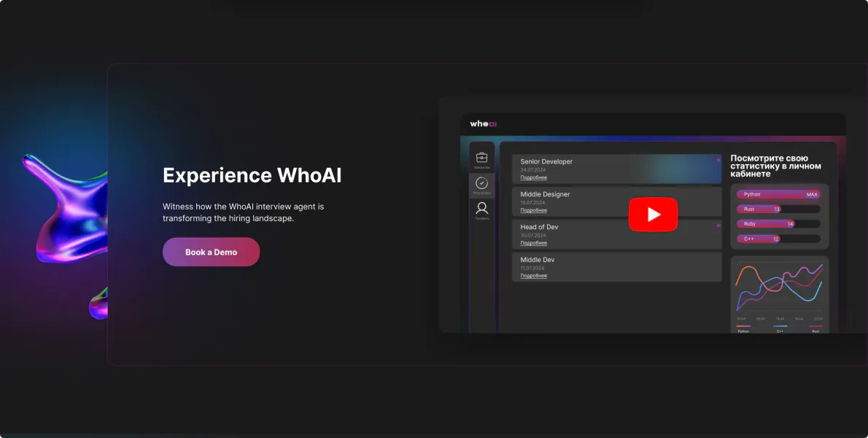Click the Russian statistics heading in video
The width and height of the screenshot is (868, 438).
[775, 166]
